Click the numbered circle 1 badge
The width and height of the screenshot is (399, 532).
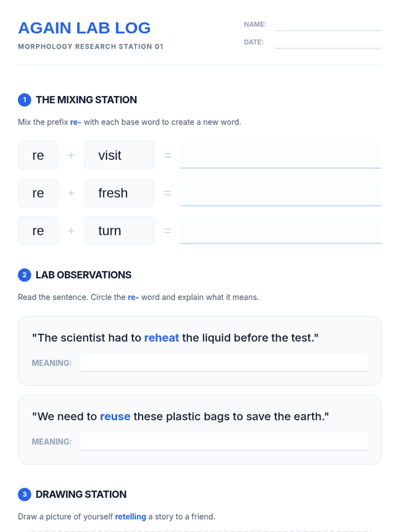[24, 100]
